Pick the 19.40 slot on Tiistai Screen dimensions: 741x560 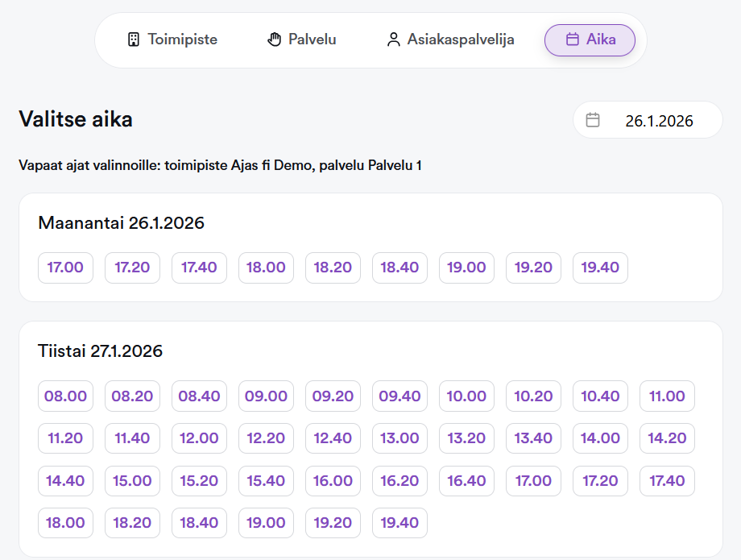pyautogui.click(x=399, y=523)
